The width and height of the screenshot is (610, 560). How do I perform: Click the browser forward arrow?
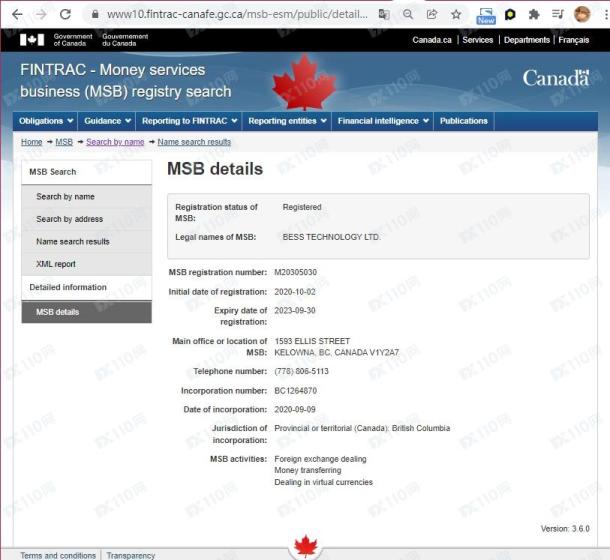[41, 14]
